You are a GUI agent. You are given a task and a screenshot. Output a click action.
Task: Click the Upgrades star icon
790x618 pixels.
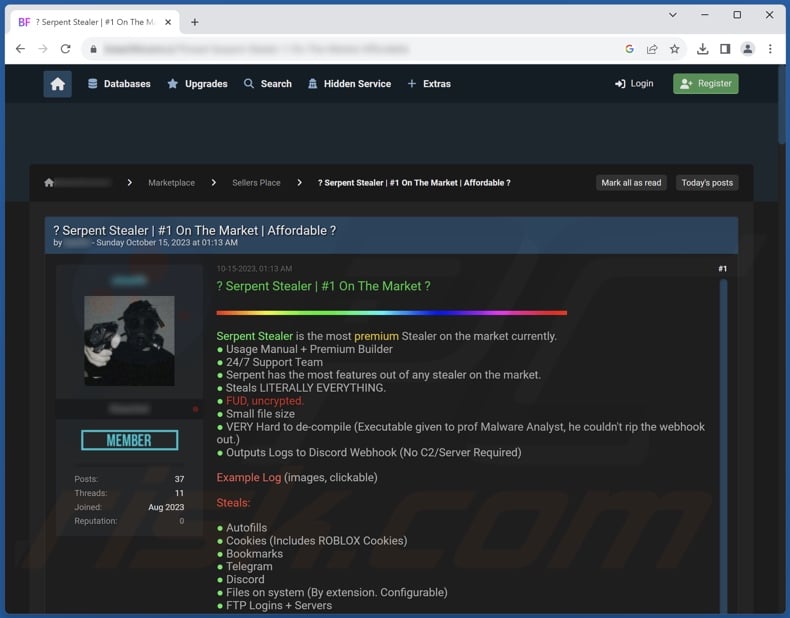173,84
